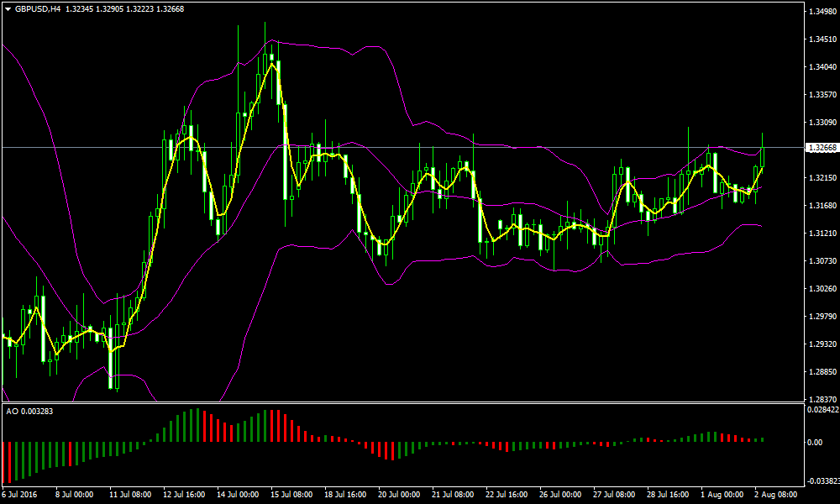The width and height of the screenshot is (840, 504).
Task: Click the 1 Aug 00:00 time label
Action: (x=722, y=495)
